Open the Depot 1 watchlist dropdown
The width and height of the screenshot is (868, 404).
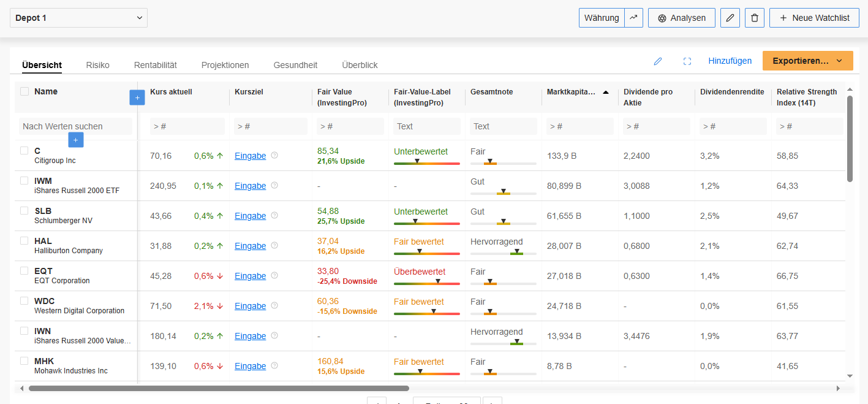pyautogui.click(x=78, y=18)
